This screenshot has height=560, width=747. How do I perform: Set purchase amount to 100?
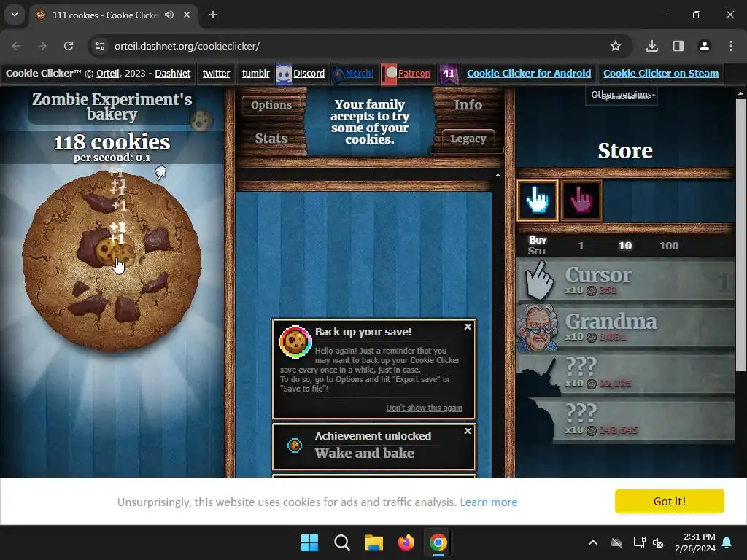669,246
